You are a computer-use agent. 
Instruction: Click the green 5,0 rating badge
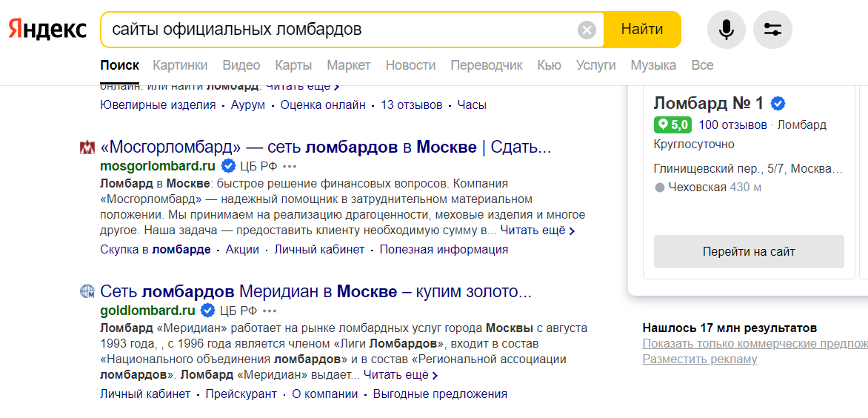(x=672, y=125)
